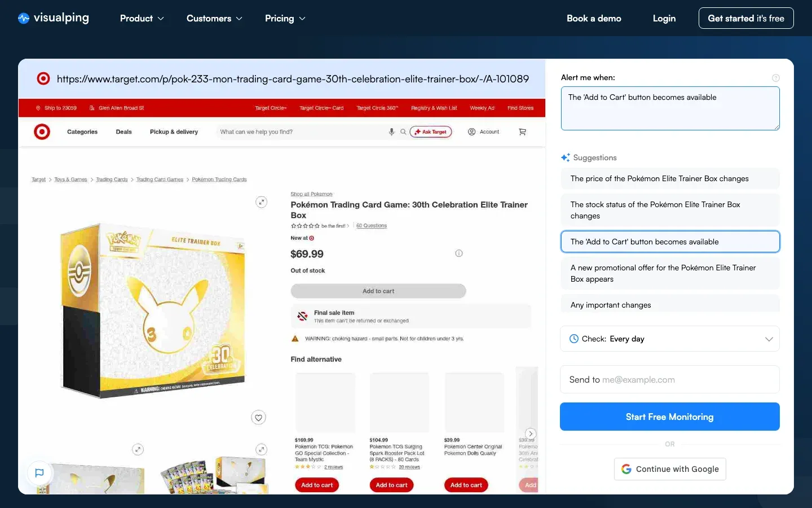The height and width of the screenshot is (508, 812).
Task: Click the greyed-out Add to cart button
Action: (x=378, y=291)
